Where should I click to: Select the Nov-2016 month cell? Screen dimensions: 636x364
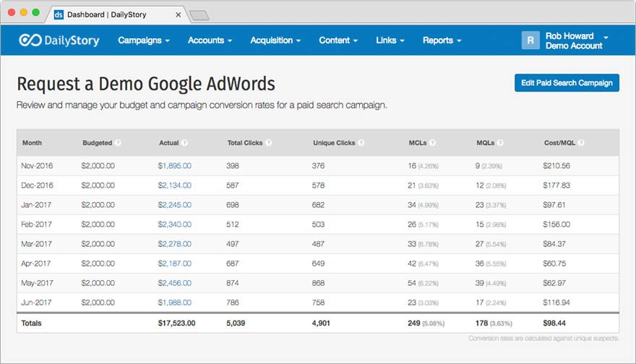click(37, 166)
